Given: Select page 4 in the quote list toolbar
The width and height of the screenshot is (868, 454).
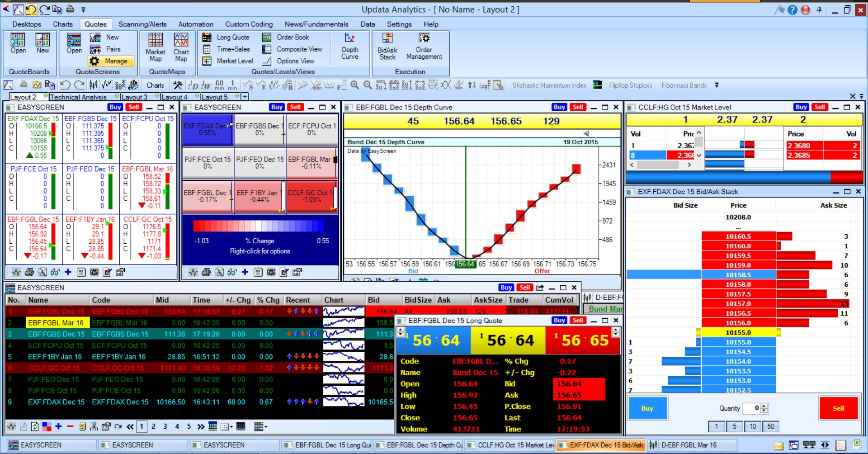Looking at the screenshot, I should tap(177, 426).
